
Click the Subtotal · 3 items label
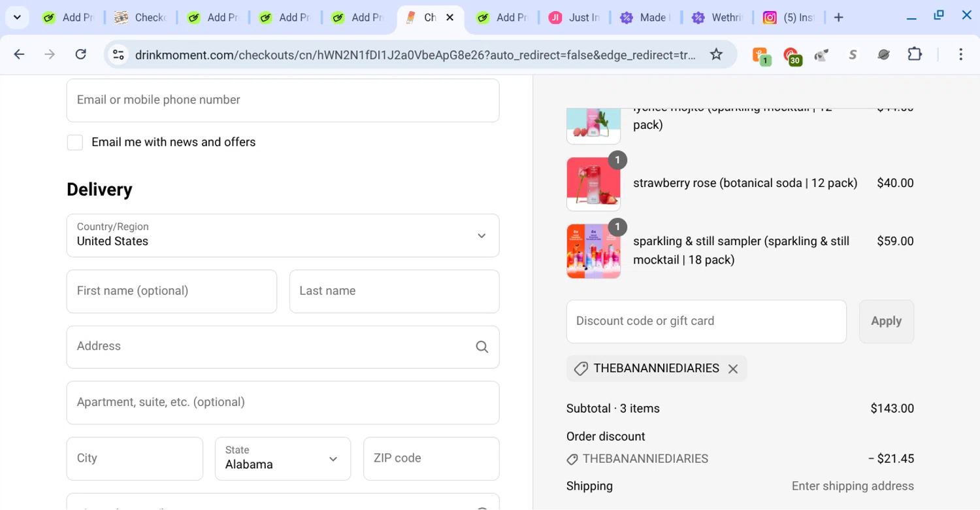pyautogui.click(x=613, y=409)
